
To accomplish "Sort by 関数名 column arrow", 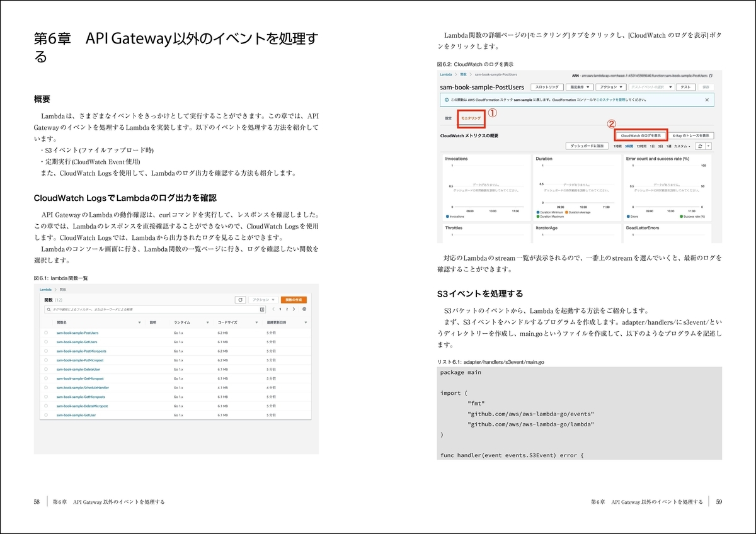I will 140,322.
